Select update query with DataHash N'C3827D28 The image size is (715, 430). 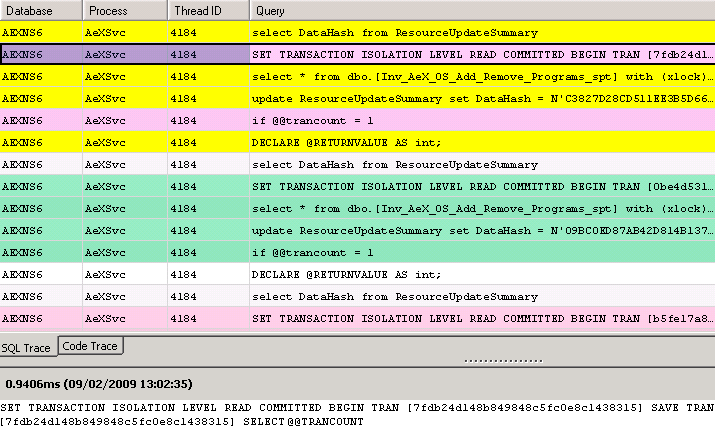tap(480, 98)
